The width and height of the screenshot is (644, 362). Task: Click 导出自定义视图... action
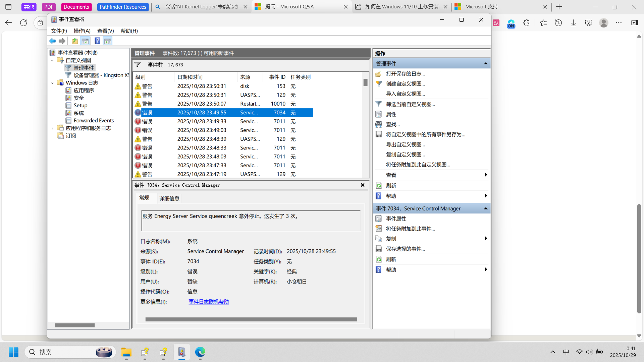[405, 144]
